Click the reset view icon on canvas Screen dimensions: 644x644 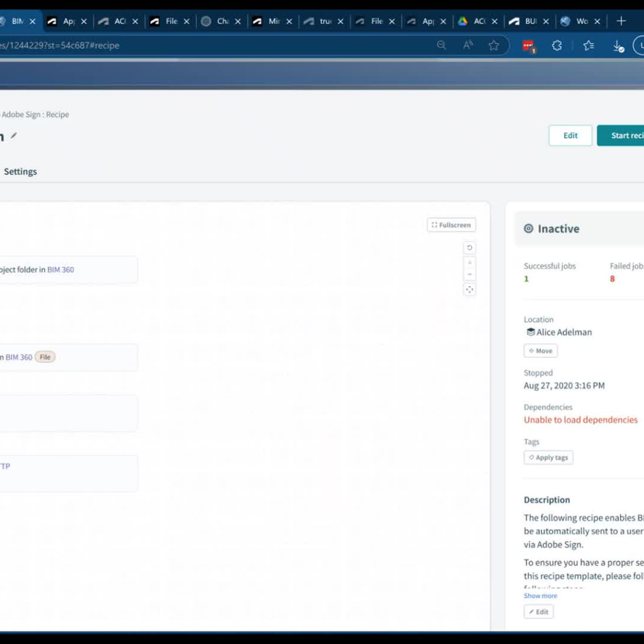point(469,248)
